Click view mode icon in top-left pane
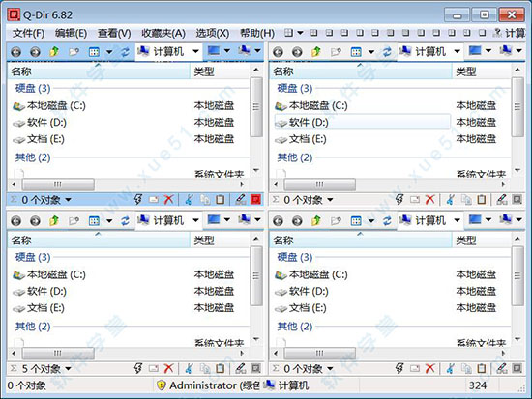This screenshot has width=532, height=399. tap(94, 52)
